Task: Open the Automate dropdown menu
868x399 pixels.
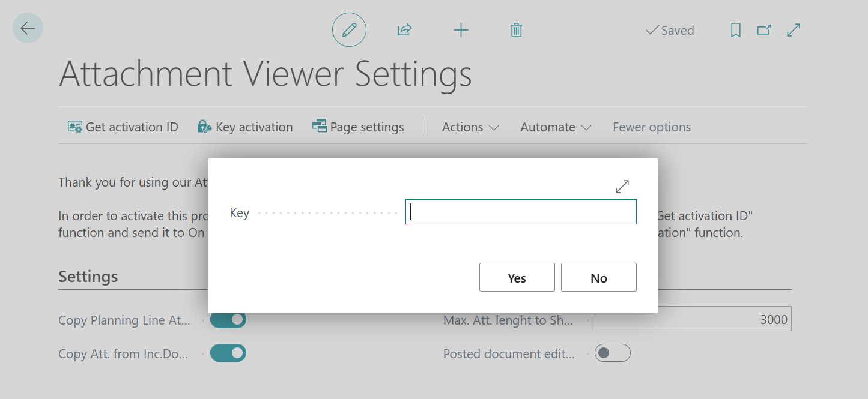Action: [556, 127]
